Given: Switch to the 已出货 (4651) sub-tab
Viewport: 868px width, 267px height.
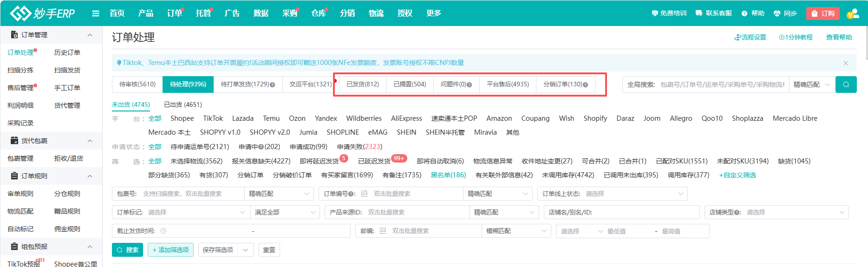Looking at the screenshot, I should click(x=183, y=105).
